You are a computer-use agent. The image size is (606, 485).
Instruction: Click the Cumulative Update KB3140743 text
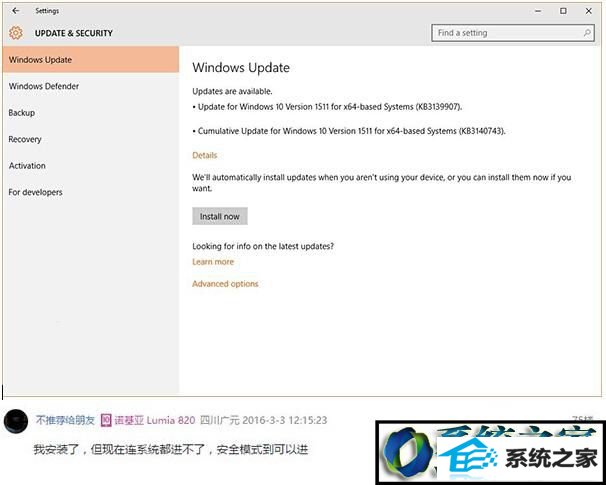349,131
